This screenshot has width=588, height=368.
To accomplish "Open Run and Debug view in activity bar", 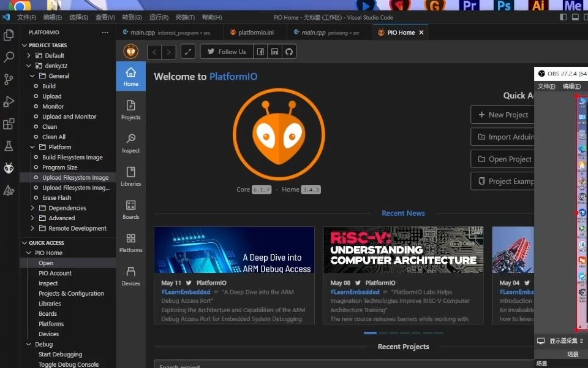I will (9, 101).
